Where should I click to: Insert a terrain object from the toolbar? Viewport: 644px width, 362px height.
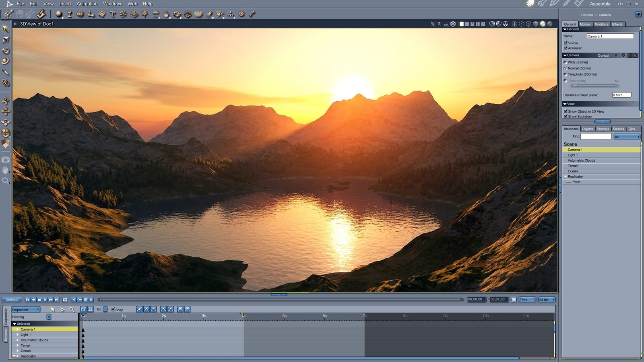[x=134, y=14]
